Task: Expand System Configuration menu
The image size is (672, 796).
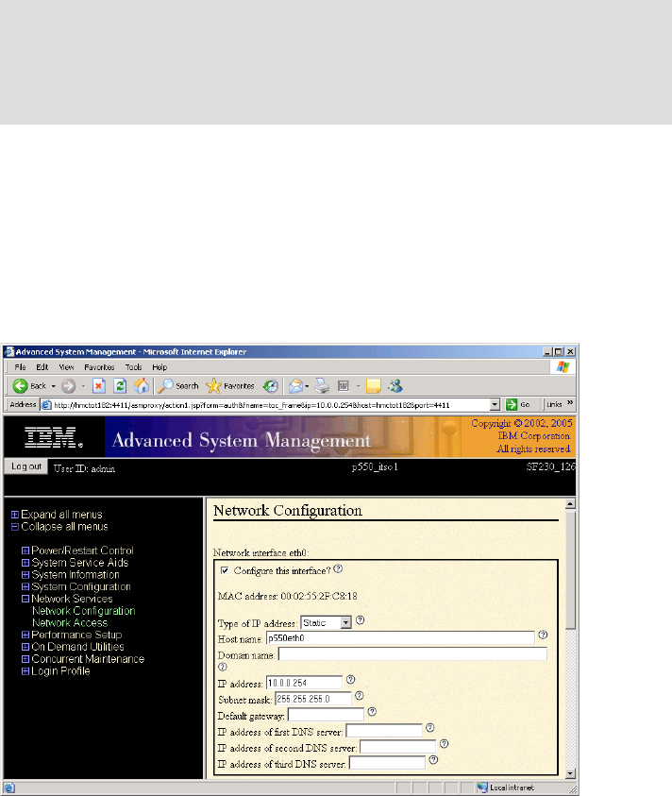Action: 25,586
